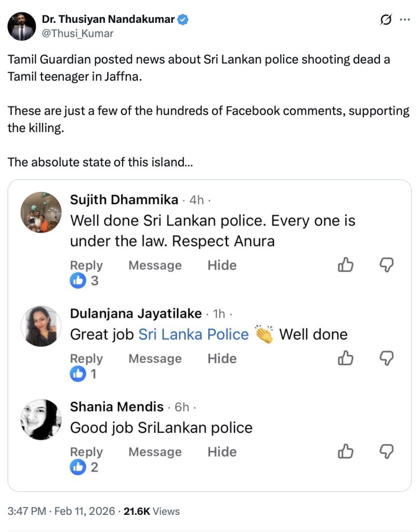The width and height of the screenshot is (420, 532).
Task: Click the blue verified badge
Action: click(183, 20)
